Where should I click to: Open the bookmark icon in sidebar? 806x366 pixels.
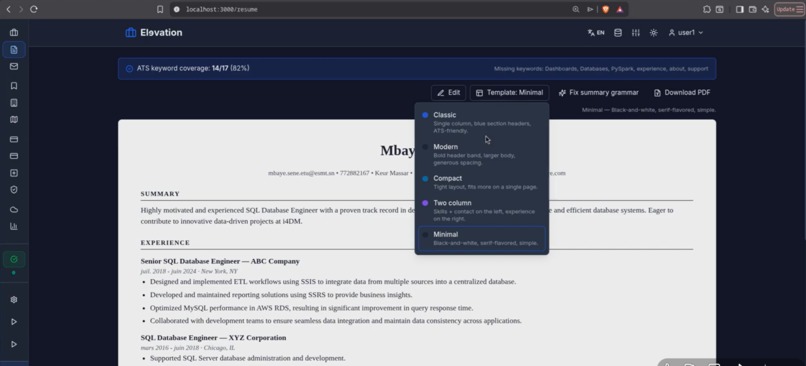[14, 86]
